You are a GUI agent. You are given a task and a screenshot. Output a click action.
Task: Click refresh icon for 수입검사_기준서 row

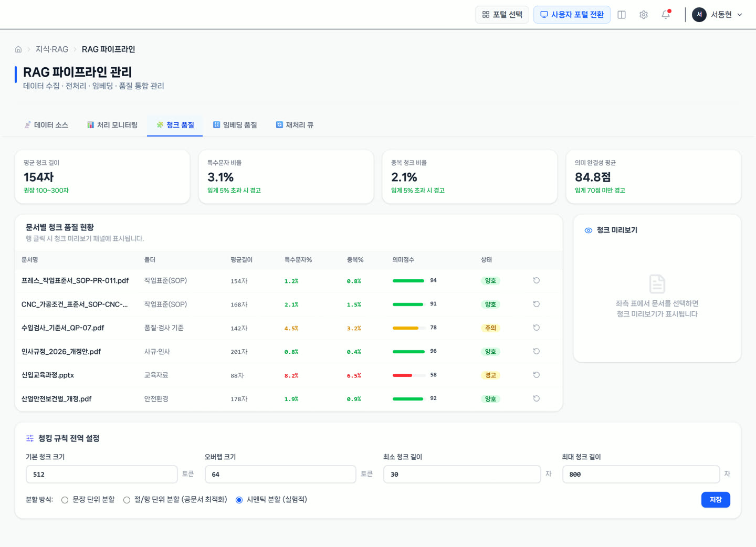(537, 328)
